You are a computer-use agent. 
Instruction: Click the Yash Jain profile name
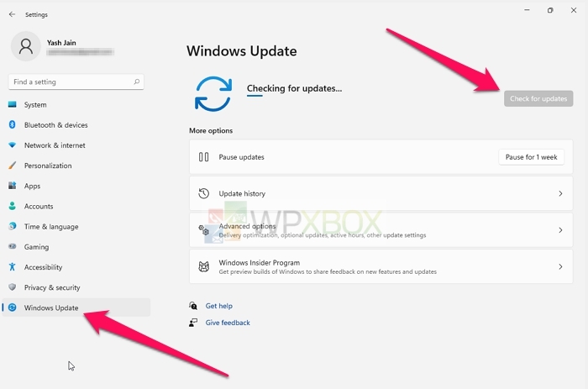(x=61, y=43)
